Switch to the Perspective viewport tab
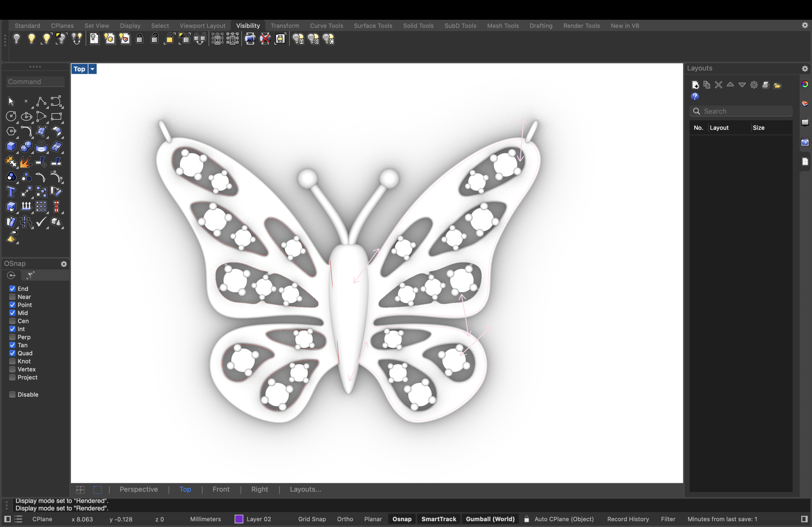 coord(139,489)
